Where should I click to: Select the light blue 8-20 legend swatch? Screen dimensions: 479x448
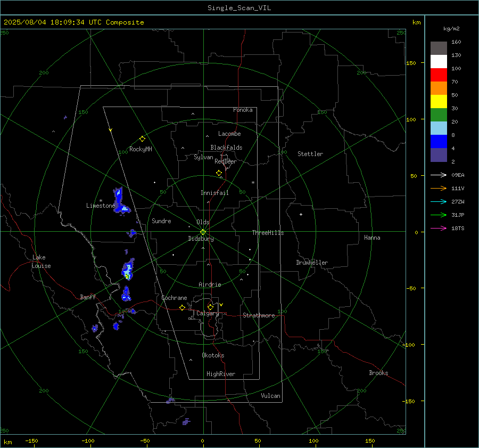pos(439,128)
